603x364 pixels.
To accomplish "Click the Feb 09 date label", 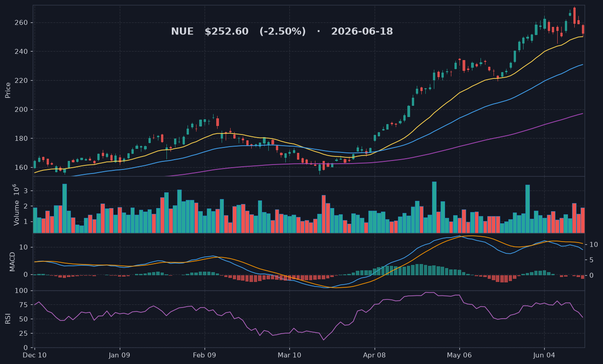I will 205,355.
